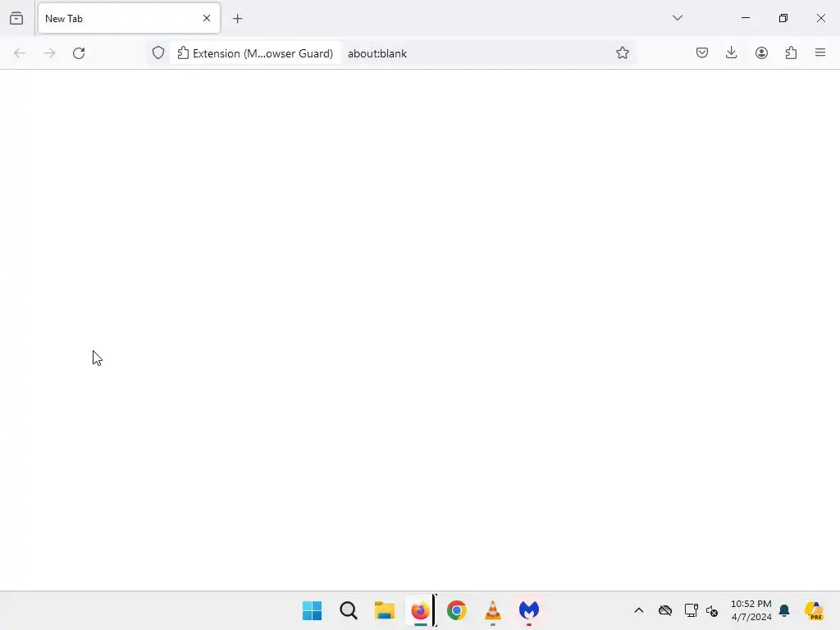Open a new tab with plus button
Image resolution: width=840 pixels, height=630 pixels.
pos(238,19)
